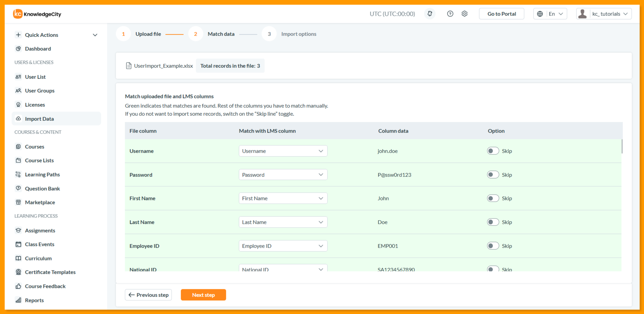Click the UserImport_Example.xlsx file icon

click(x=129, y=66)
